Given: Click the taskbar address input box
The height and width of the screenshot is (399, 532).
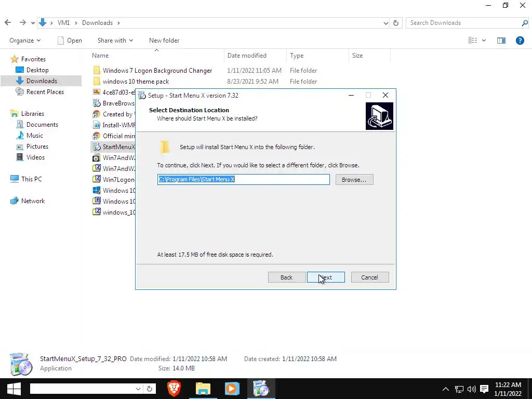Looking at the screenshot, I should pos(82,389).
